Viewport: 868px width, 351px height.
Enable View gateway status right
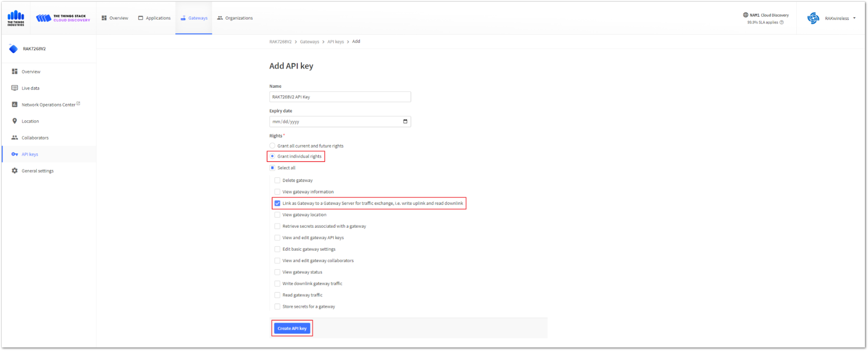pyautogui.click(x=277, y=272)
